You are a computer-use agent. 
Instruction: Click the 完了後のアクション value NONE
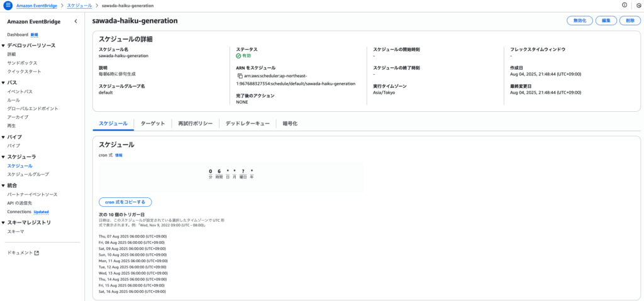[242, 102]
